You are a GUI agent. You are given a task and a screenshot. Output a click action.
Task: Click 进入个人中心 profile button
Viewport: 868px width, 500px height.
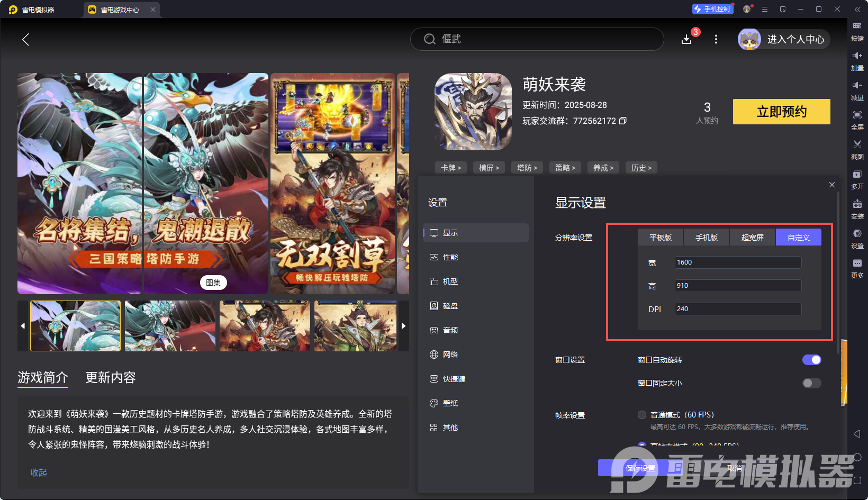784,39
